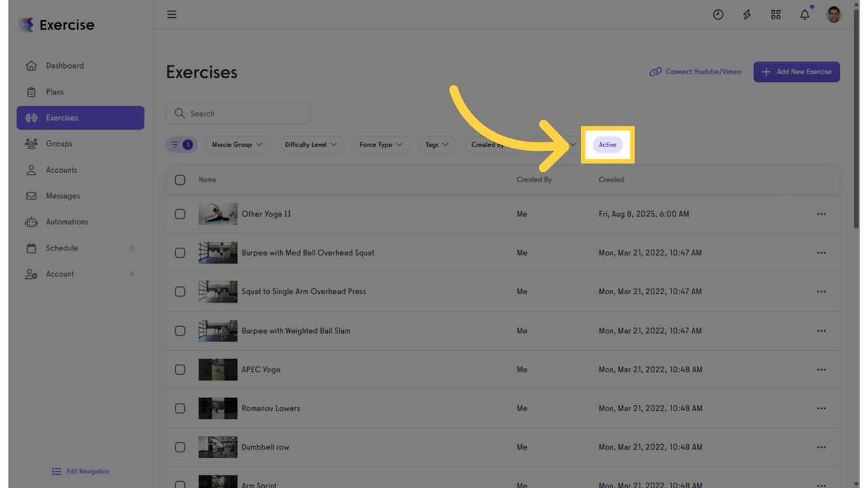Image resolution: width=868 pixels, height=488 pixels.
Task: Go to the Dashboard menu item
Action: pyautogui.click(x=65, y=65)
